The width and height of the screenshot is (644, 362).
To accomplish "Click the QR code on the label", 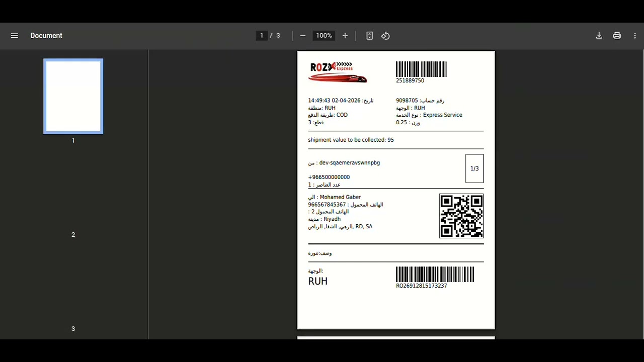I will (x=461, y=216).
